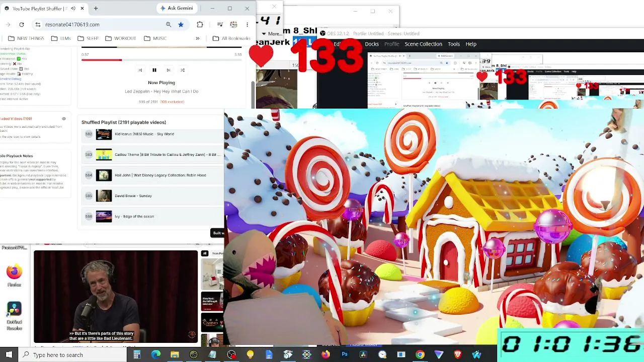The height and width of the screenshot is (362, 644).
Task: Open the MUSIC bookmark folder
Action: tap(155, 38)
